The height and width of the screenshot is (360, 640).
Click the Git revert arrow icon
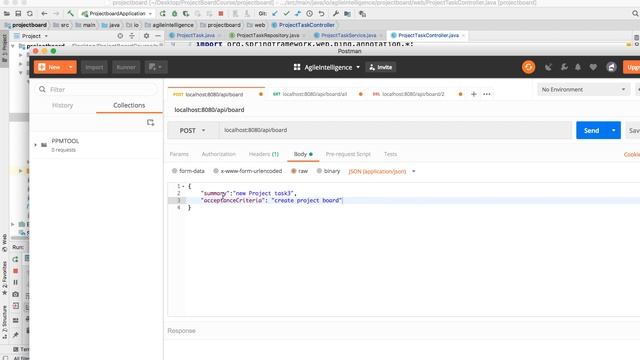pyautogui.click(x=321, y=13)
